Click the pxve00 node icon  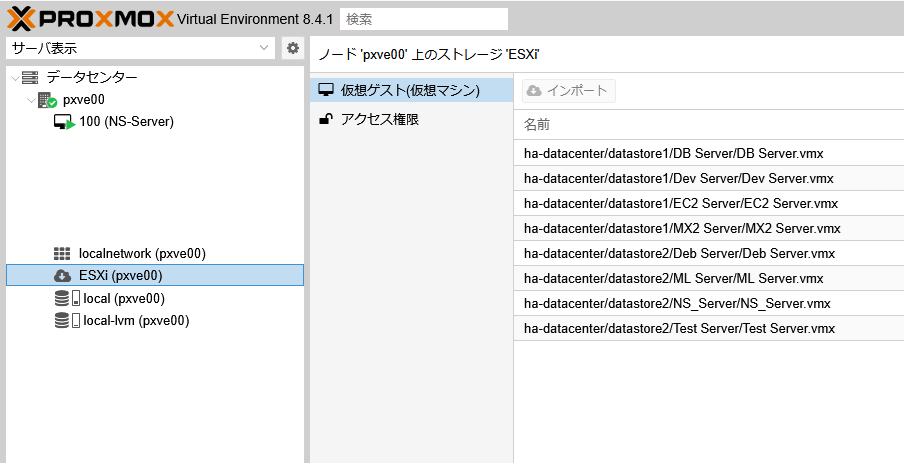pyautogui.click(x=47, y=100)
